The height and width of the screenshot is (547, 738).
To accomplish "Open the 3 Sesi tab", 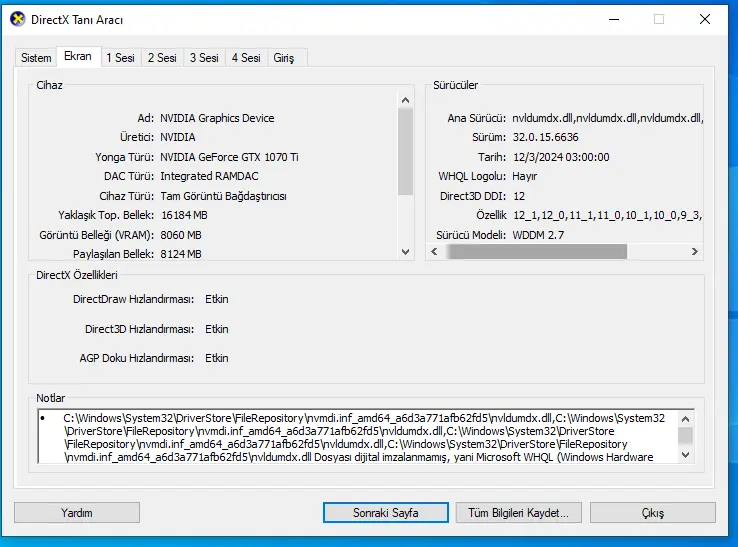I will coord(204,58).
